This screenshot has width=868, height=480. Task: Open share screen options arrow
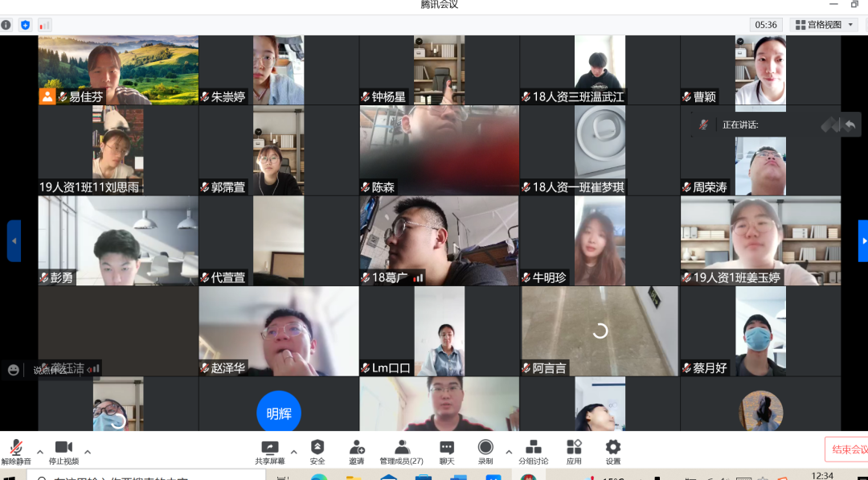293,451
